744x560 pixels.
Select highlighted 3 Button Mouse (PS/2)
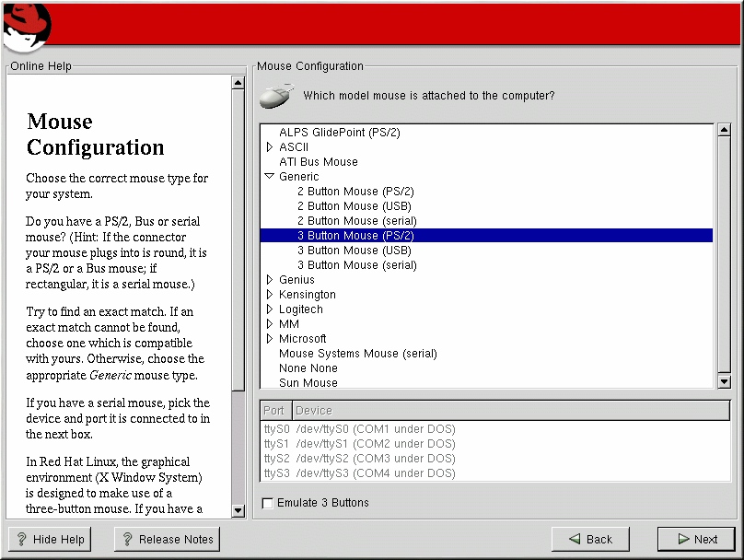[486, 236]
